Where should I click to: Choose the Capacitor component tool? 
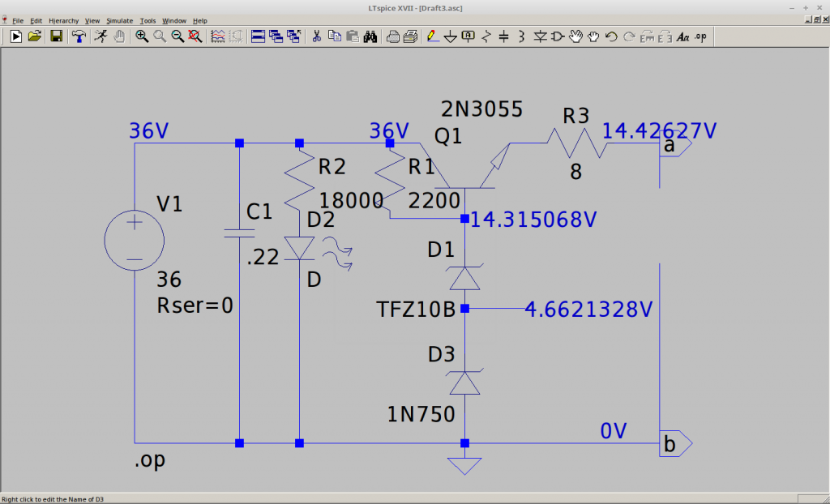tap(503, 36)
